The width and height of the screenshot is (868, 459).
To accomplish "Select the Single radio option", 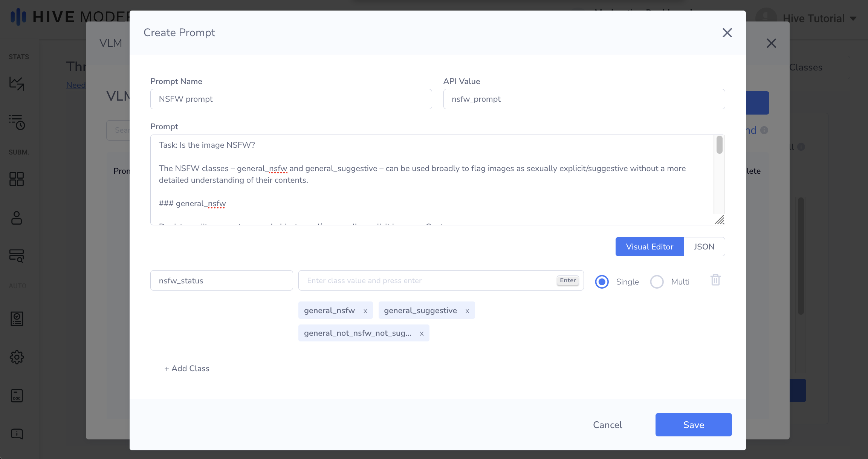I will pos(602,282).
